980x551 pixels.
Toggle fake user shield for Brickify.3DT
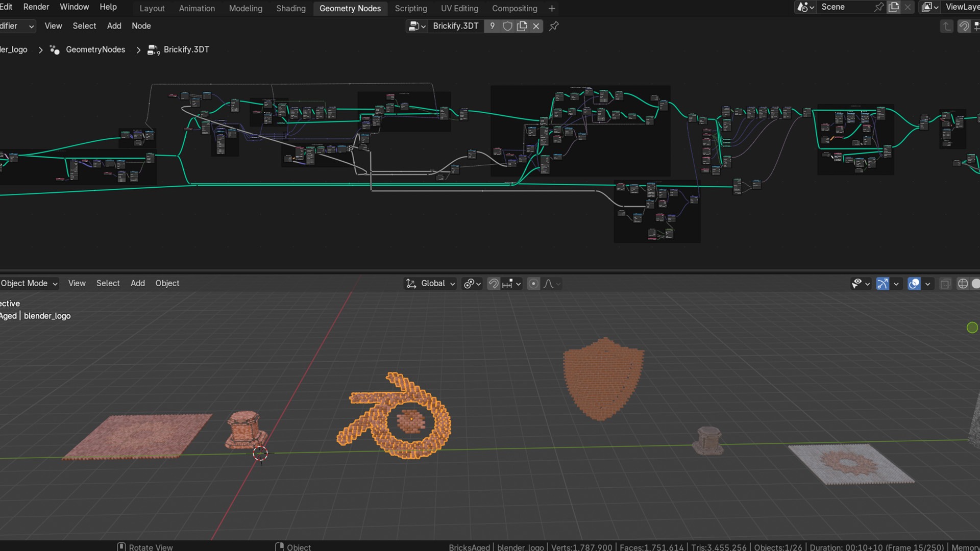tap(507, 26)
